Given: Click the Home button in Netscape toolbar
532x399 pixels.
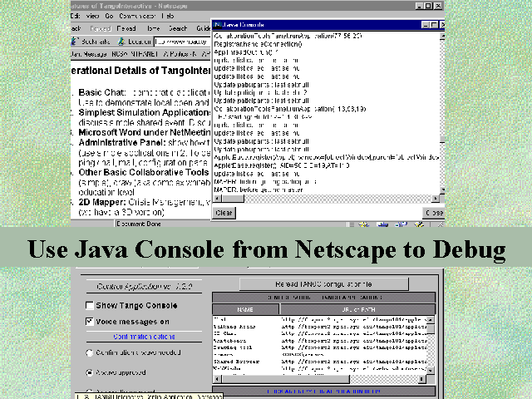Looking at the screenshot, I should pos(153,28).
